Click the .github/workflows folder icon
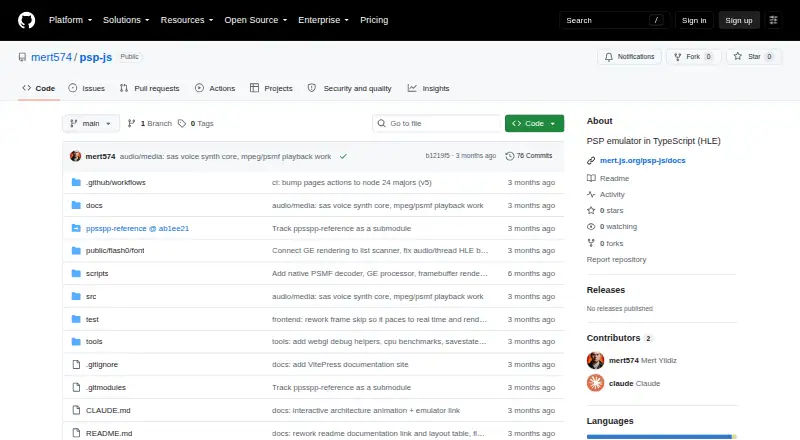Viewport: 800px width, 440px height. (x=76, y=182)
